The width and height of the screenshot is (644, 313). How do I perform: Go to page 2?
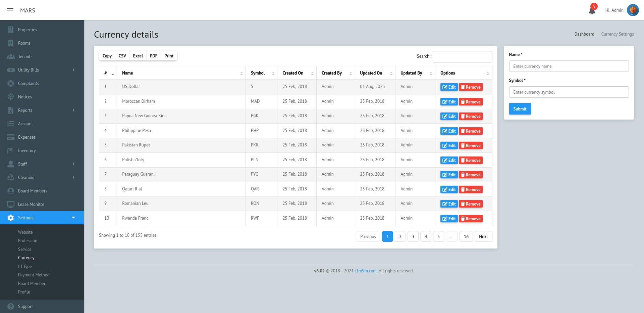[x=400, y=236]
